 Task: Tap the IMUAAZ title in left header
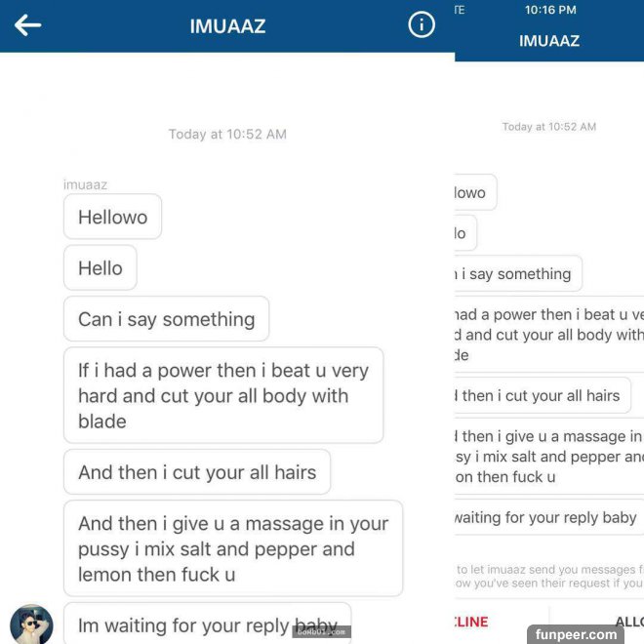(227, 26)
